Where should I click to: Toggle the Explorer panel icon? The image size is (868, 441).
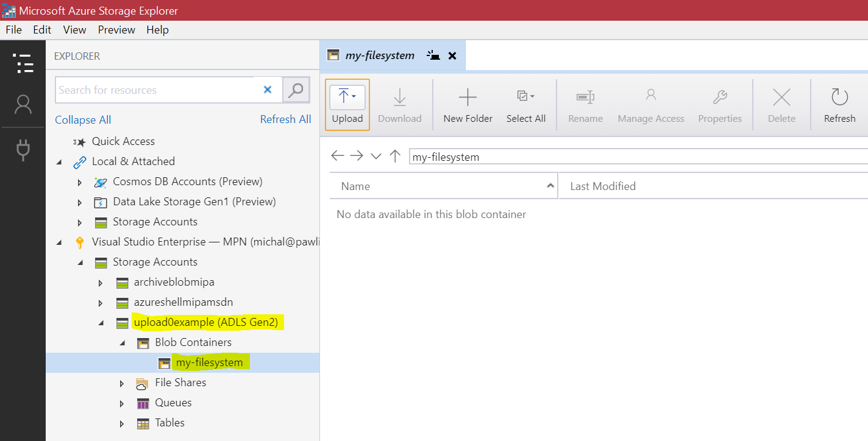pos(23,63)
